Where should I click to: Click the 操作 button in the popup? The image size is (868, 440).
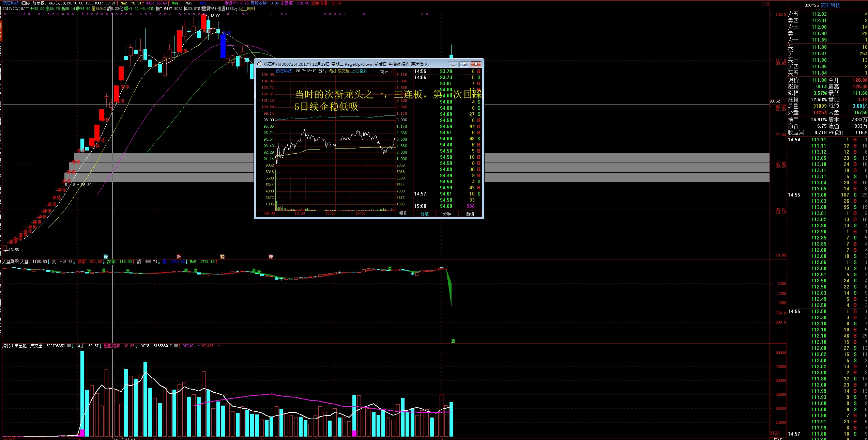tap(403, 213)
